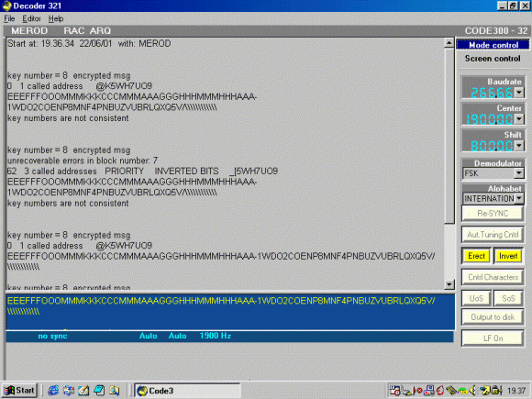Expand the Shift value dropdown arrow
The height and width of the screenshot is (399, 532).
[x=519, y=146]
